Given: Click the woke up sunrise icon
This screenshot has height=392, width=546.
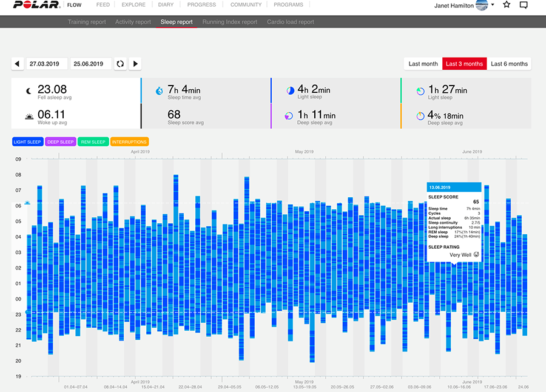Looking at the screenshot, I should click(29, 117).
